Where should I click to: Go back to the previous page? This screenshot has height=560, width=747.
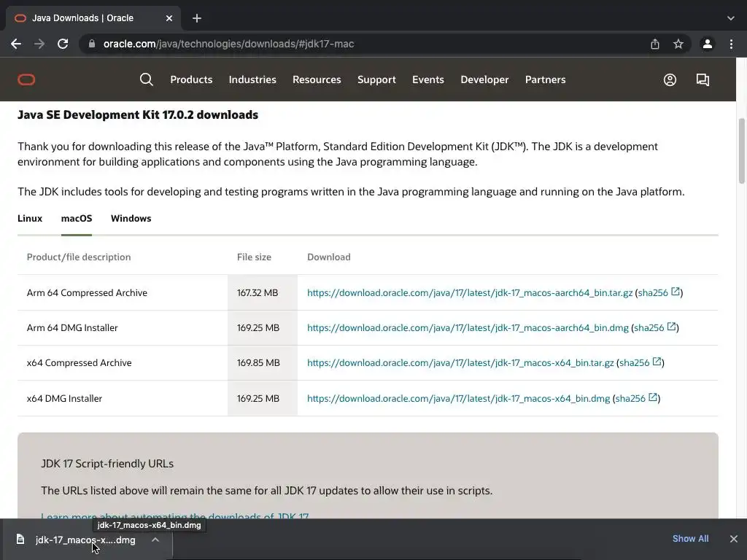(x=16, y=44)
